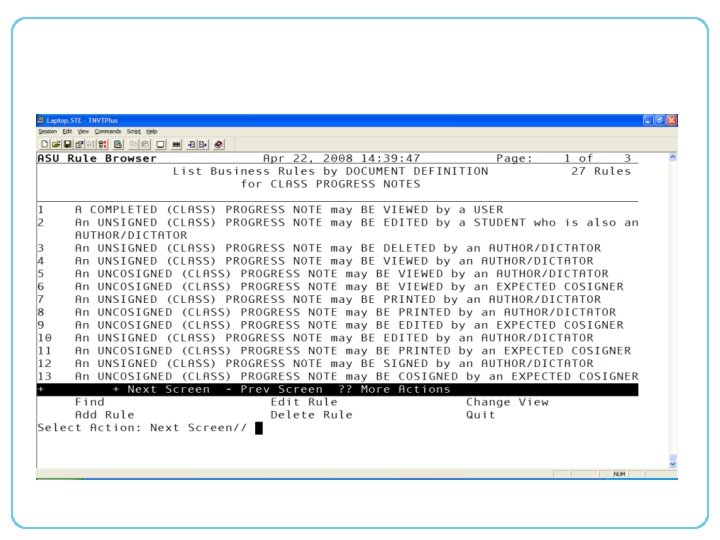Click rule 9 UNCOSIGNED EDITED by EXPECTED COSIGNER

(x=330, y=326)
